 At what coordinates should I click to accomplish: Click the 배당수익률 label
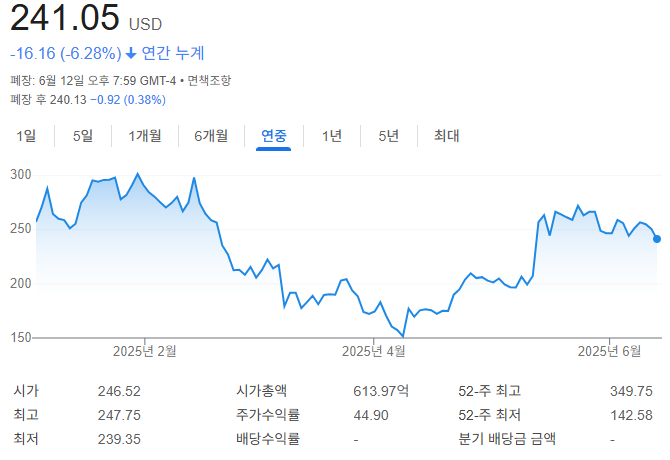268,439
